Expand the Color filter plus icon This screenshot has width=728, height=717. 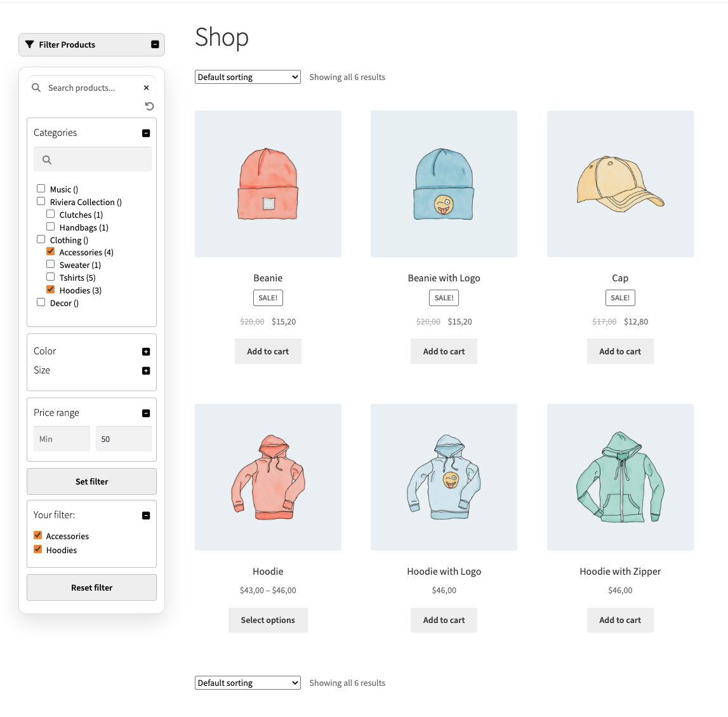pyautogui.click(x=146, y=352)
